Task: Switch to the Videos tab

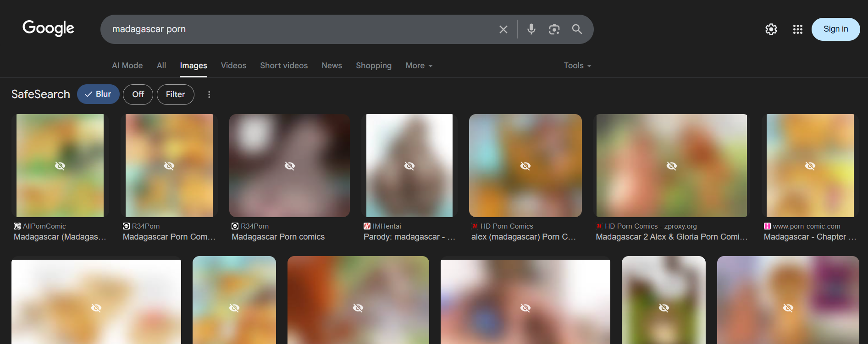Action: click(234, 66)
